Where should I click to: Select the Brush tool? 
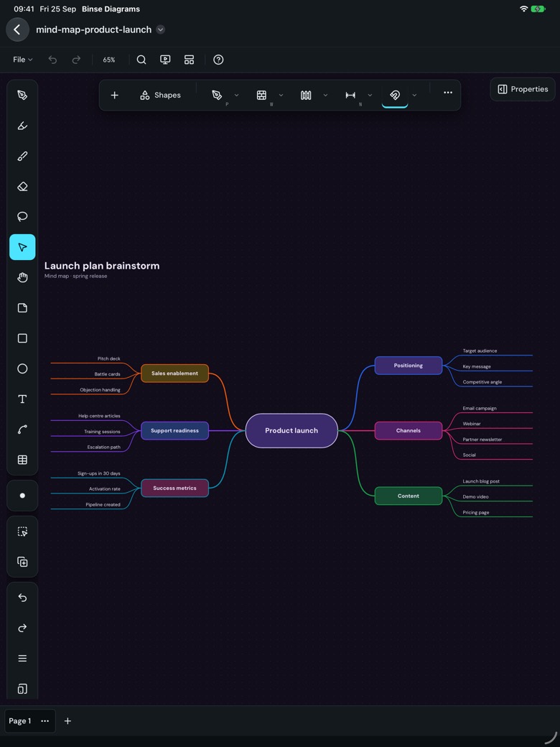[x=22, y=157]
